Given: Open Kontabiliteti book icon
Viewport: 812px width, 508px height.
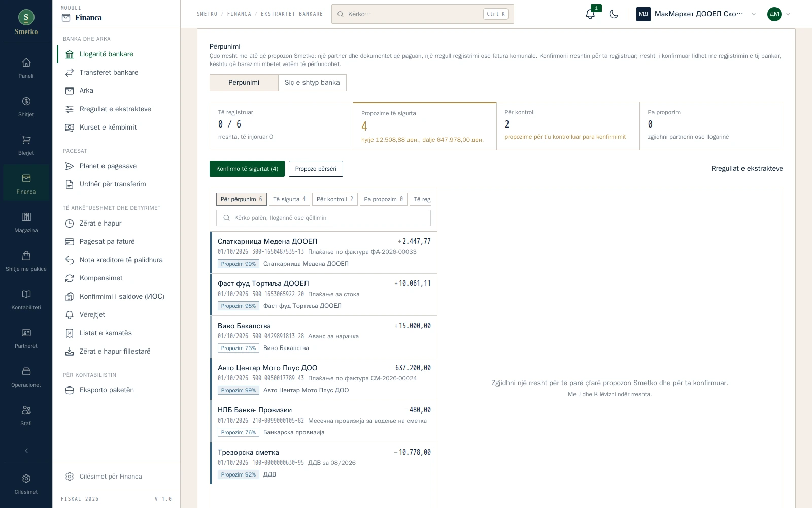Looking at the screenshot, I should pyautogui.click(x=26, y=299).
